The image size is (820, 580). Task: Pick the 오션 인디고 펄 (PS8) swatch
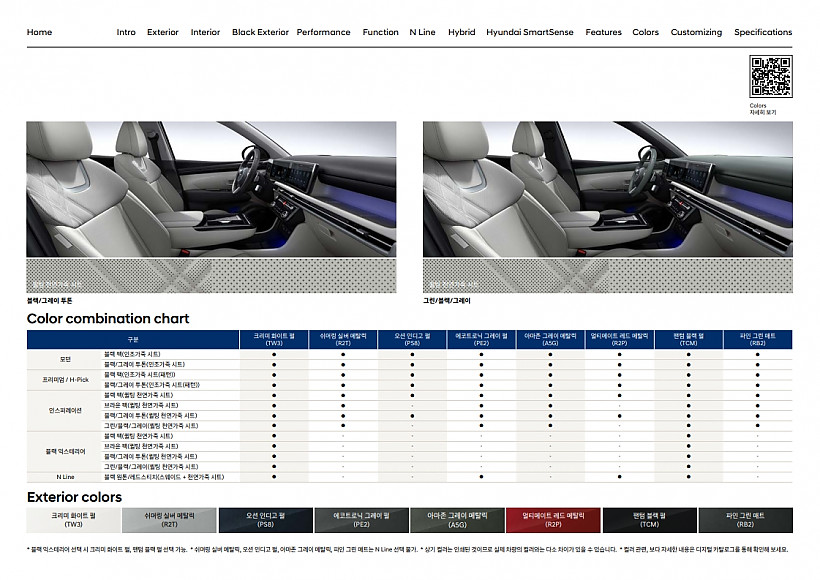click(266, 520)
